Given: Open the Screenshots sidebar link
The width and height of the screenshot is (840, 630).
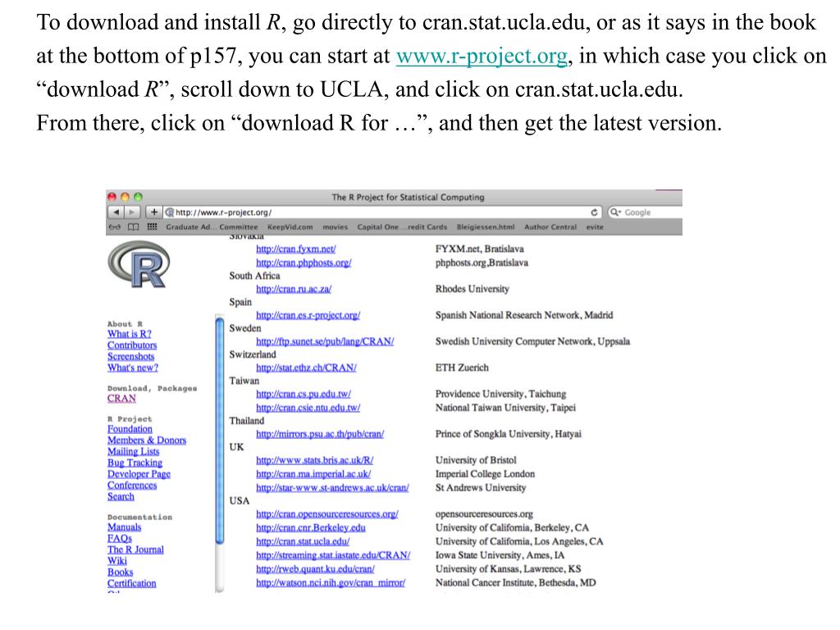Looking at the screenshot, I should click(x=130, y=356).
